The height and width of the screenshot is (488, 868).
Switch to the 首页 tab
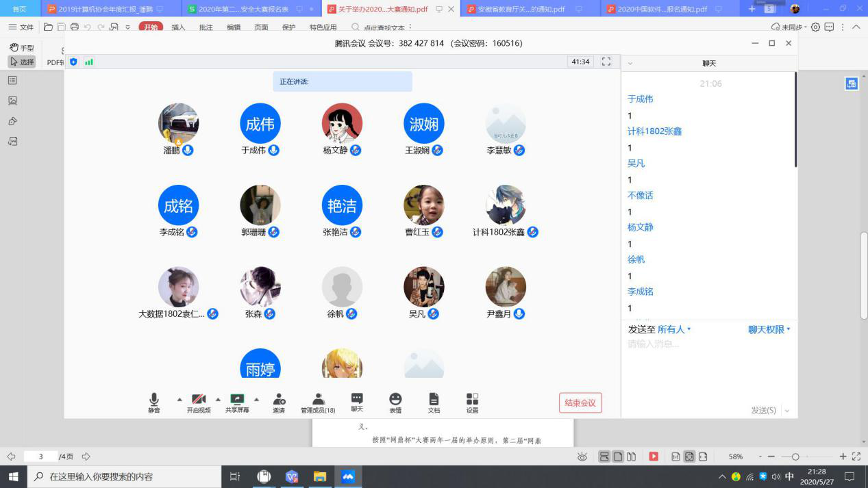tap(20, 9)
